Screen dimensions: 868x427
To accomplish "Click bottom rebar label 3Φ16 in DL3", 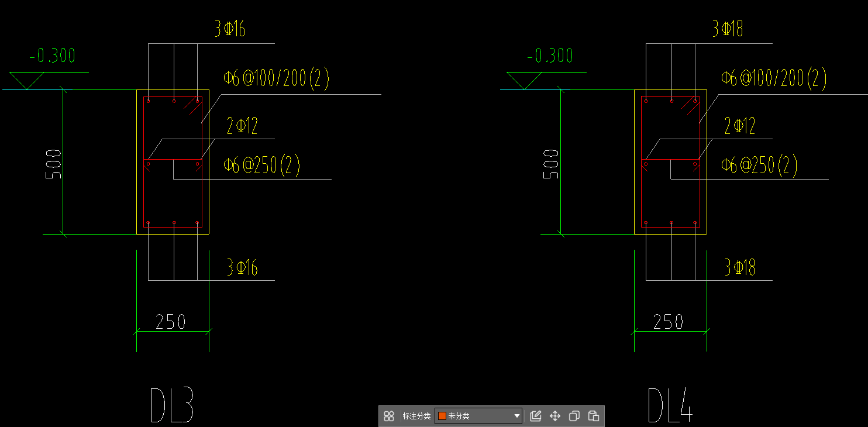I will tap(242, 267).
